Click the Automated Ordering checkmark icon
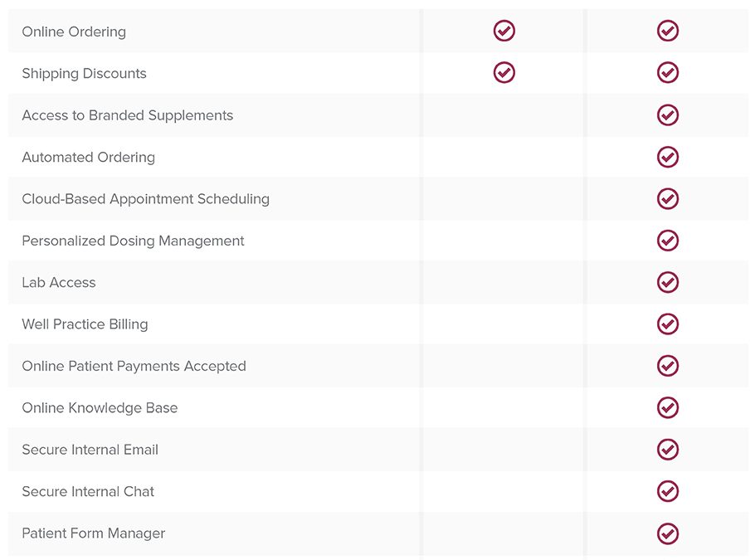The width and height of the screenshot is (755, 560). (x=668, y=157)
